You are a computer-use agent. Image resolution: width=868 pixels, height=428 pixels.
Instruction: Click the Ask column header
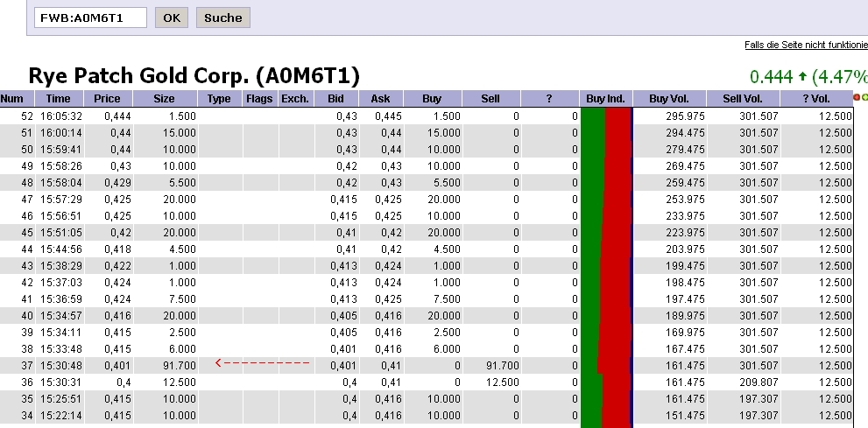click(x=381, y=99)
